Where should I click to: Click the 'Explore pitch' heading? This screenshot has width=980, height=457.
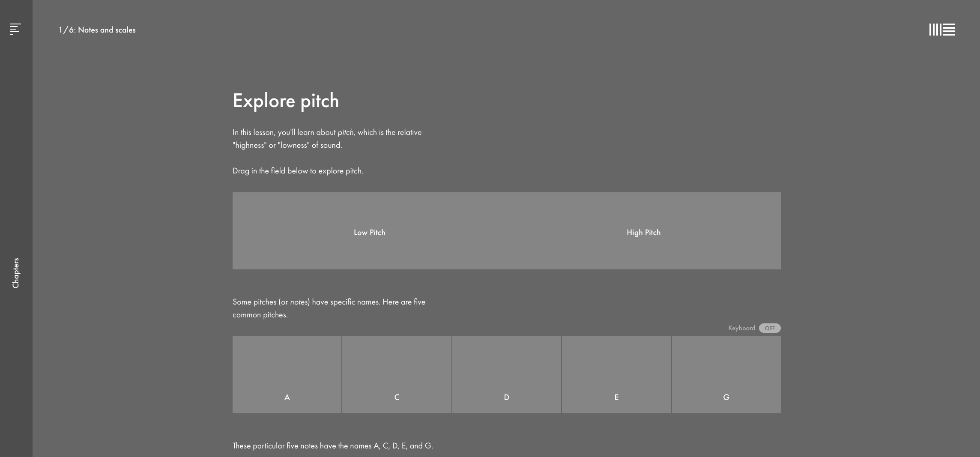coord(286,101)
